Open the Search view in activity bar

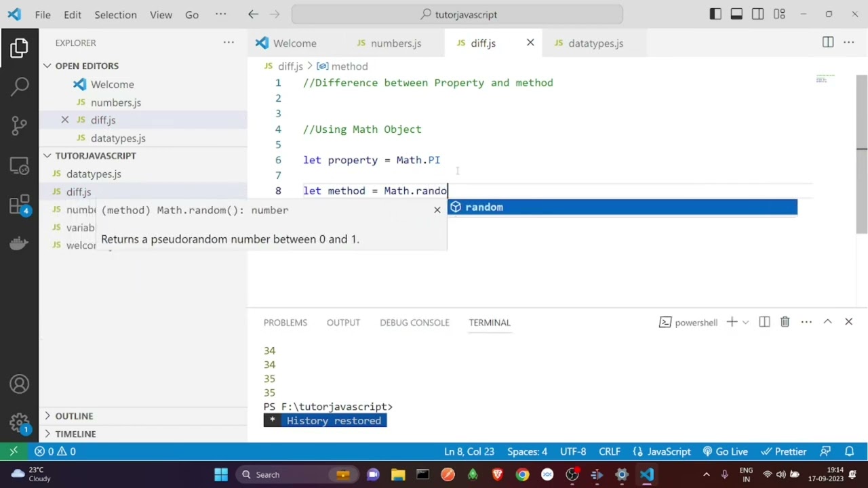19,86
